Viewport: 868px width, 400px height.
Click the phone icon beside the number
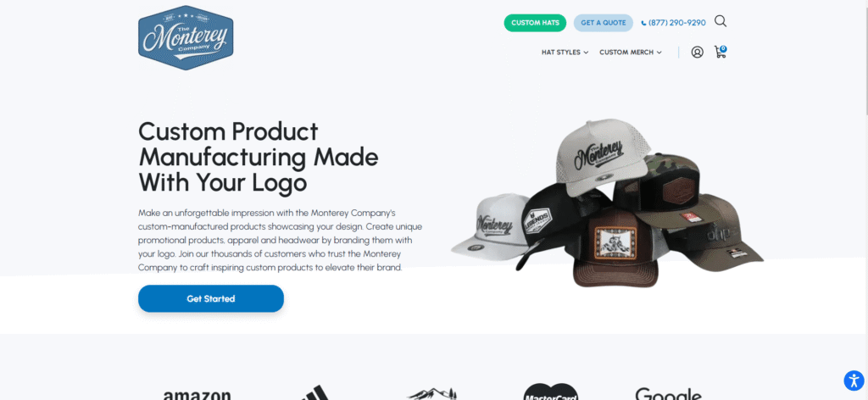(643, 23)
